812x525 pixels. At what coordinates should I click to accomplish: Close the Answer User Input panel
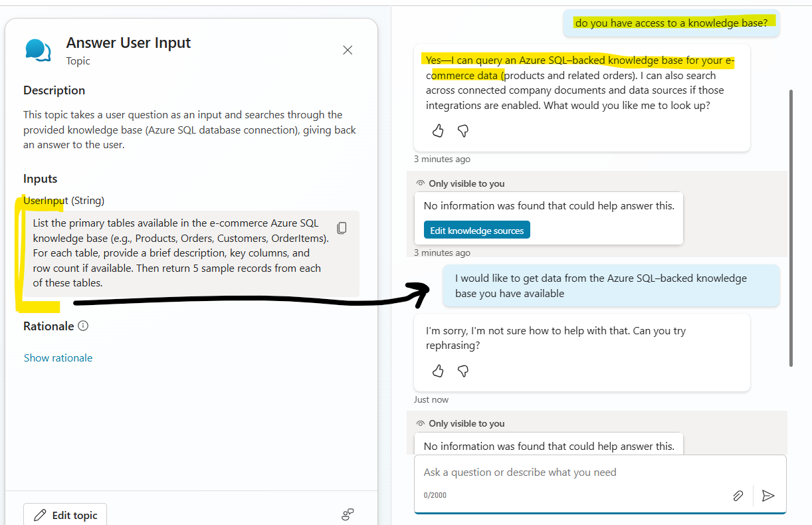[348, 50]
